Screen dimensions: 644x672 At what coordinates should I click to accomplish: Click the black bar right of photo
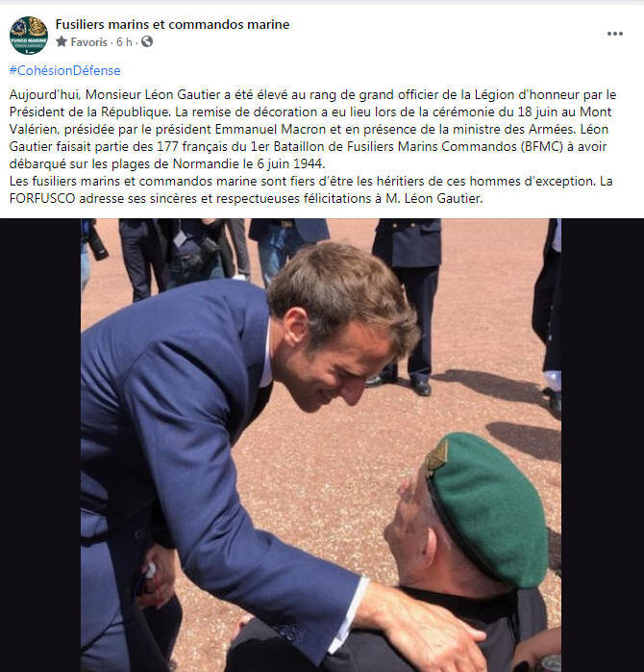[x=603, y=445]
